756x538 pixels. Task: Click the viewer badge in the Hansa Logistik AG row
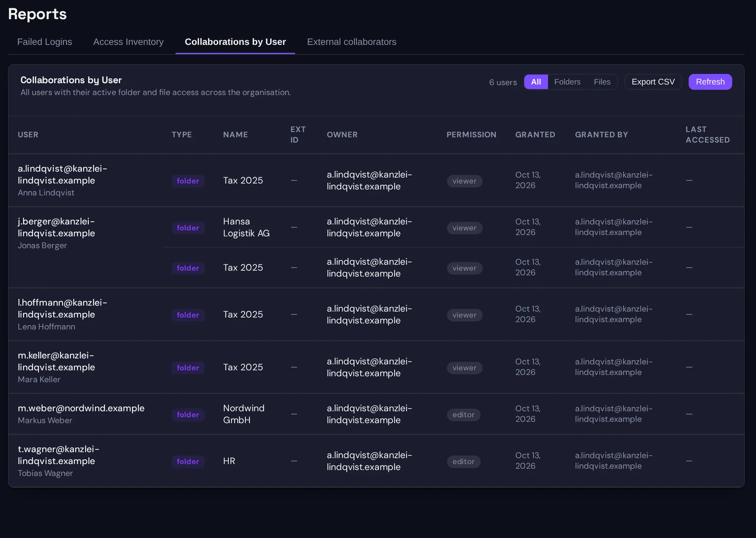[464, 228]
